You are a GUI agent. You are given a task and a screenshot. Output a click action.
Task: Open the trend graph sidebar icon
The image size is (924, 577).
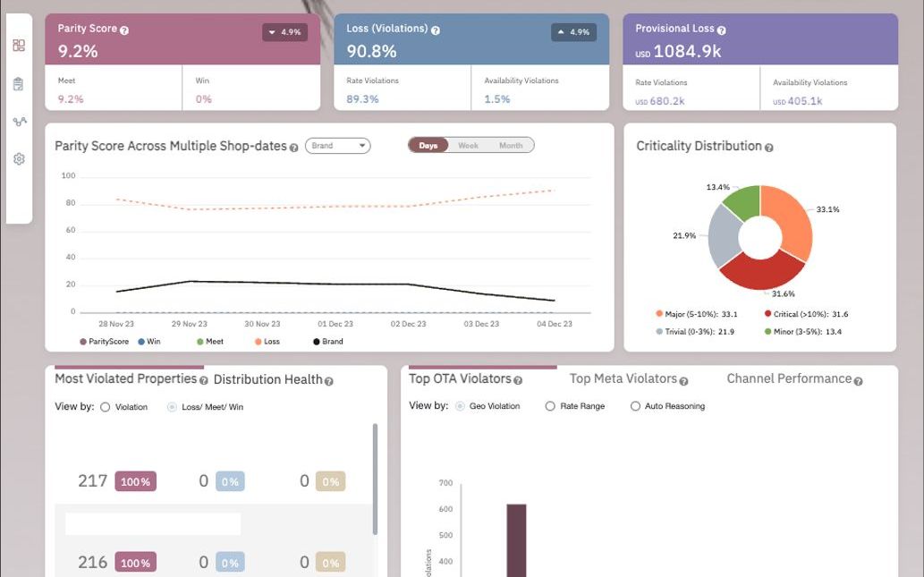tap(20, 122)
